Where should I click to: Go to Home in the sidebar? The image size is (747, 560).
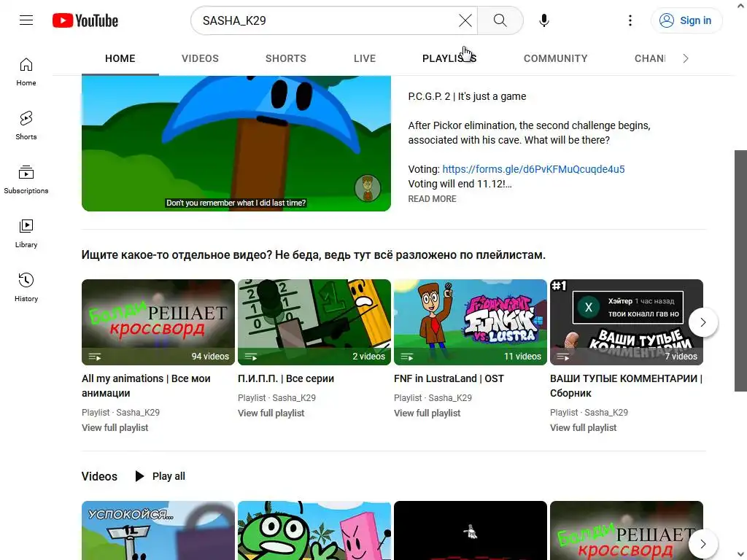(x=26, y=72)
